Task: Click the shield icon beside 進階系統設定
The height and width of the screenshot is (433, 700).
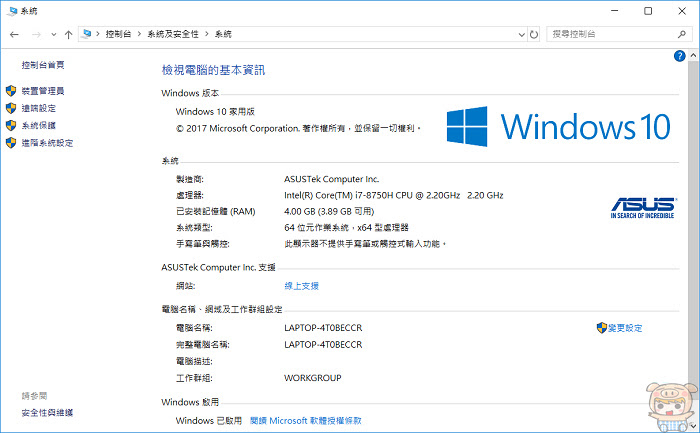Action: point(11,143)
